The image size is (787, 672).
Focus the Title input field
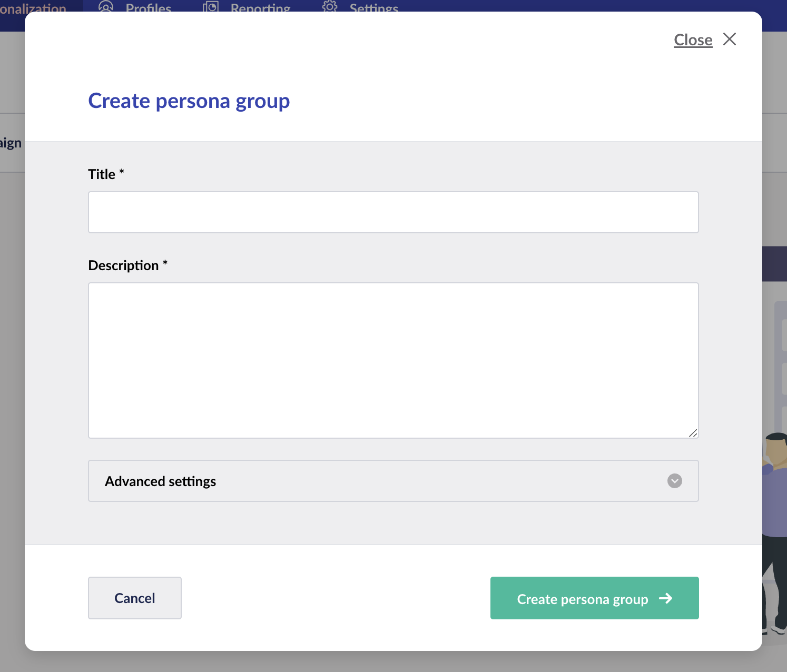coord(393,212)
